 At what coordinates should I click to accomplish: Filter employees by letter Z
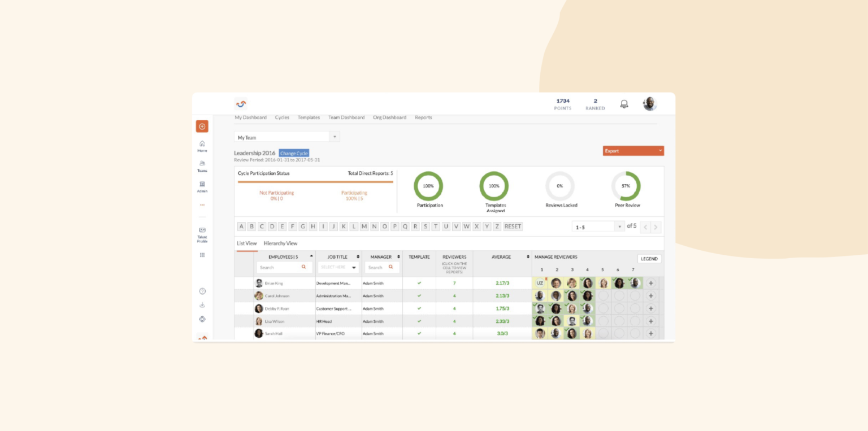click(497, 227)
